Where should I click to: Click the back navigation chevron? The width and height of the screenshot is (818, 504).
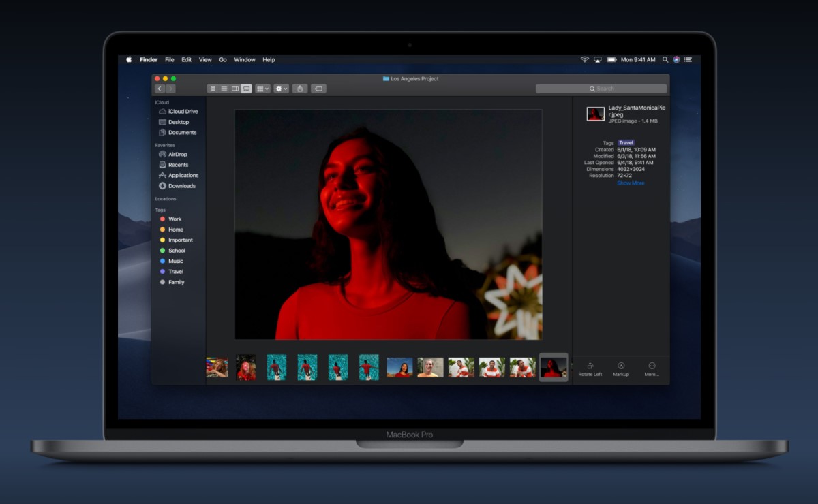coord(160,89)
